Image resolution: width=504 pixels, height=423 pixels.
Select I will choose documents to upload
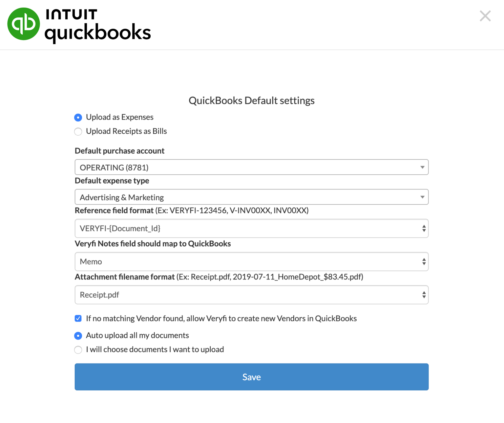(78, 350)
